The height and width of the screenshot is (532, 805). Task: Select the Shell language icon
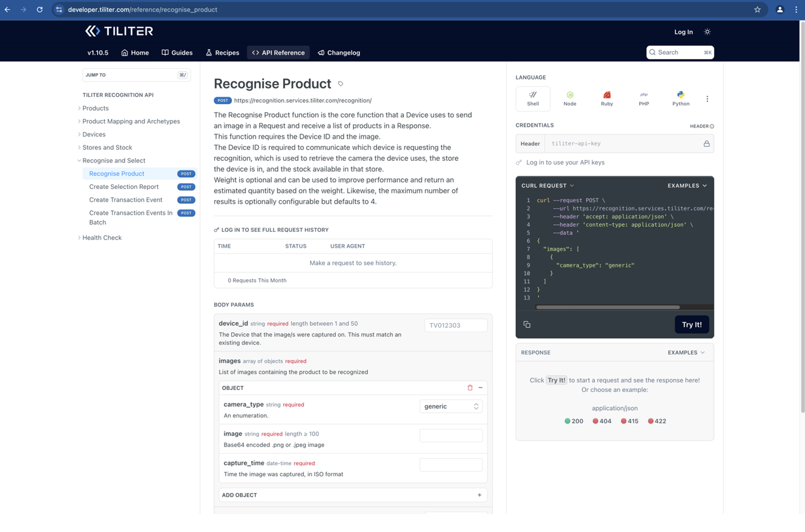[533, 99]
